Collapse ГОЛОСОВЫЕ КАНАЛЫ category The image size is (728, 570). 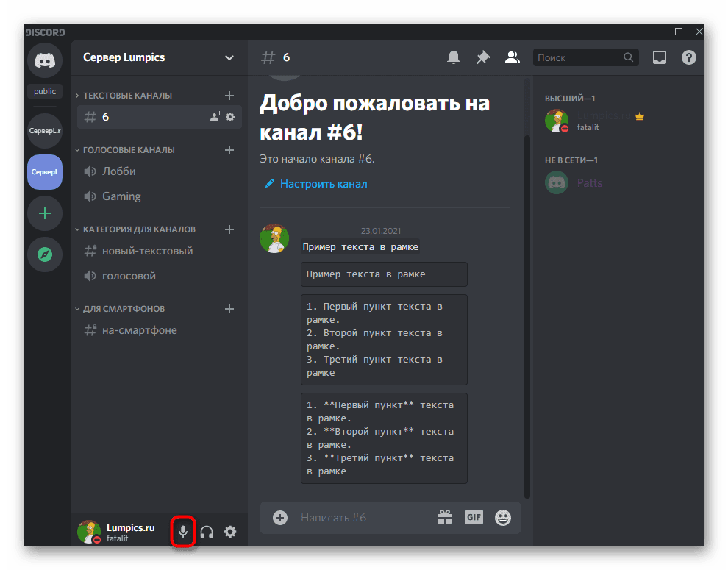click(x=125, y=150)
